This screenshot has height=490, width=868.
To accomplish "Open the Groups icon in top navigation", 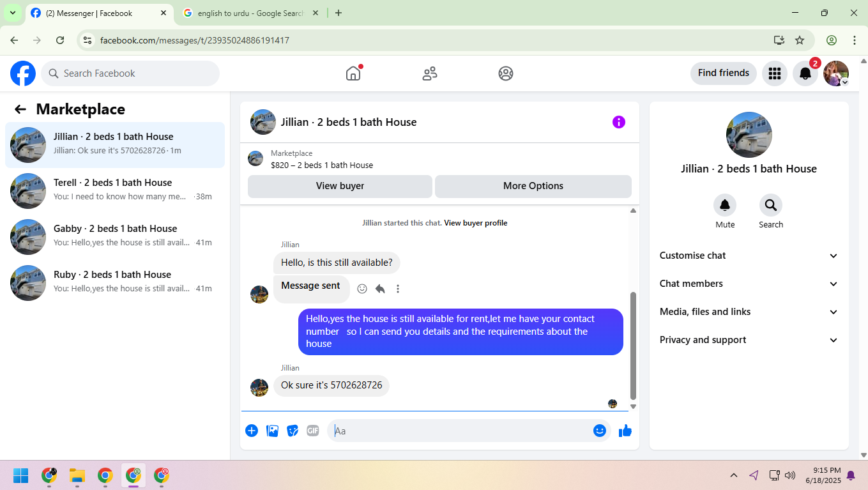I will [x=506, y=73].
